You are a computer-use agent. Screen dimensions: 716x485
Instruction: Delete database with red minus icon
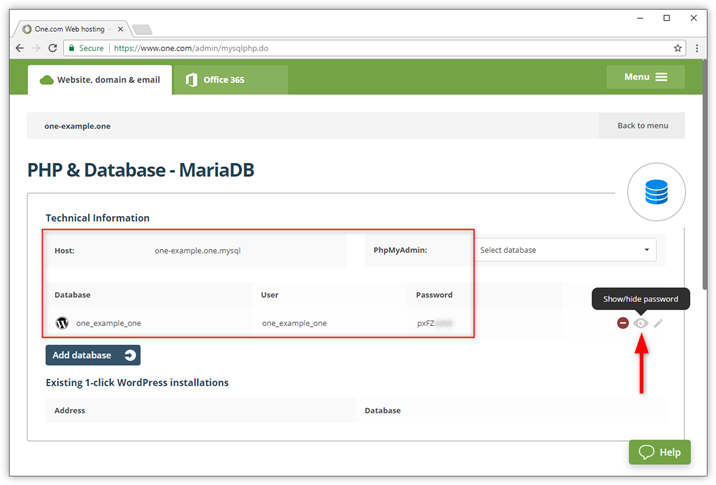tap(622, 323)
